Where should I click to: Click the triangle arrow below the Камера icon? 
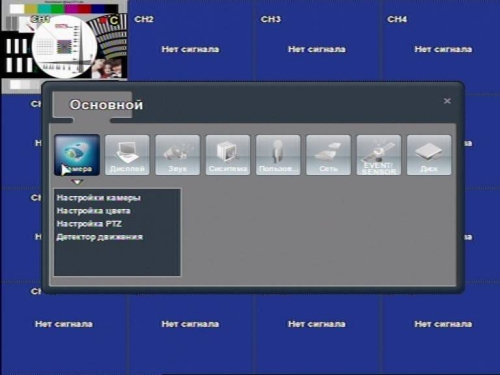click(x=77, y=182)
